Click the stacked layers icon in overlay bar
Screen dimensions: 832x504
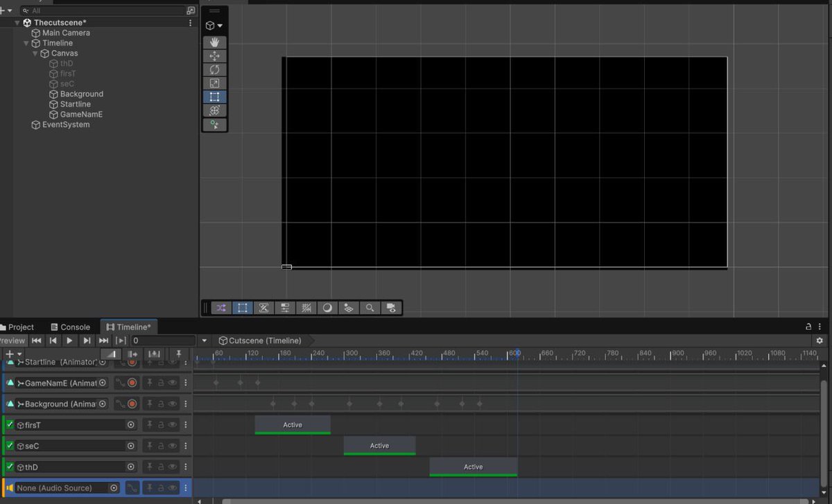[349, 308]
